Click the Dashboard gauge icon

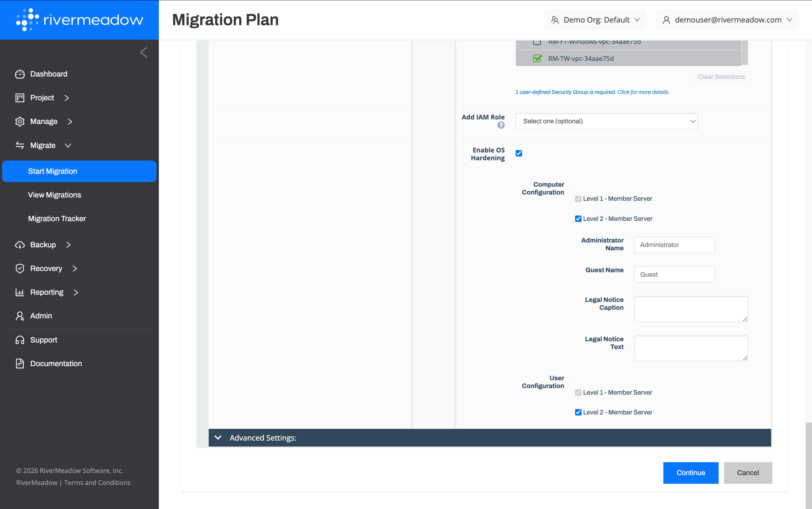tap(20, 74)
